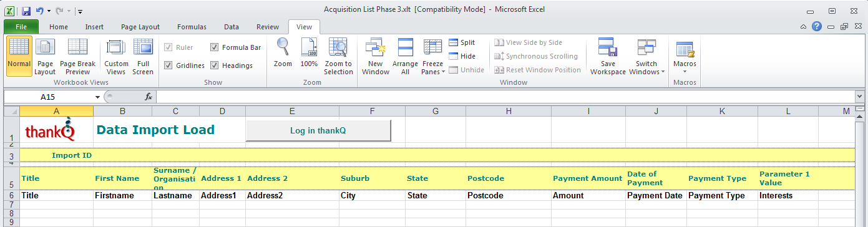Click the Split window button
This screenshot has height=227, width=868.
pos(462,42)
